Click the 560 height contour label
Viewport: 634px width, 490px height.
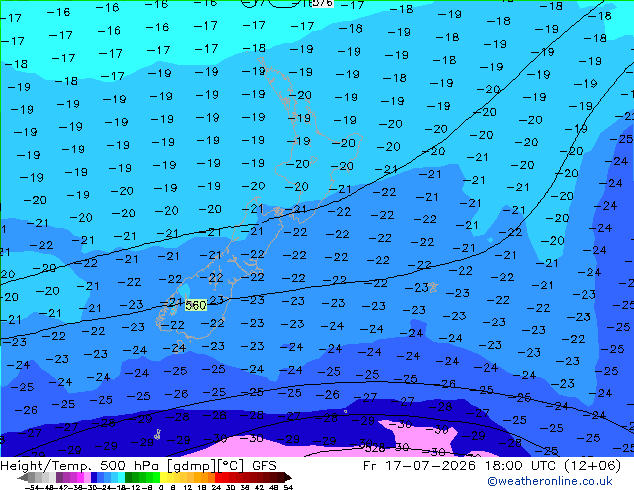click(196, 305)
